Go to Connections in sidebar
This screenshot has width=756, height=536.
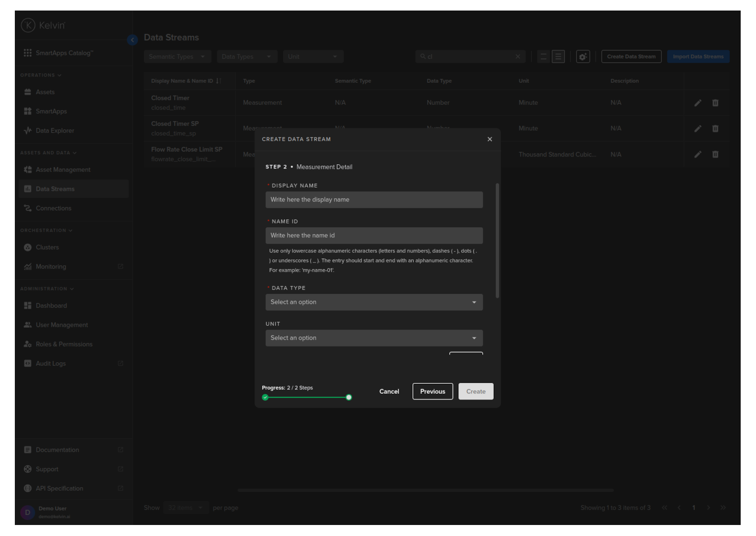(53, 208)
